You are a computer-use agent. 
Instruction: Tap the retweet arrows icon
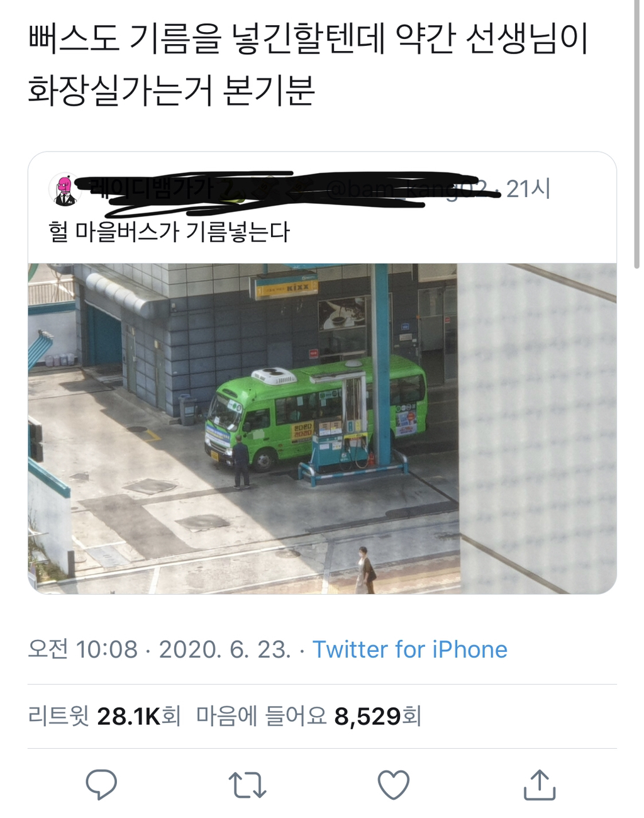coord(247,785)
